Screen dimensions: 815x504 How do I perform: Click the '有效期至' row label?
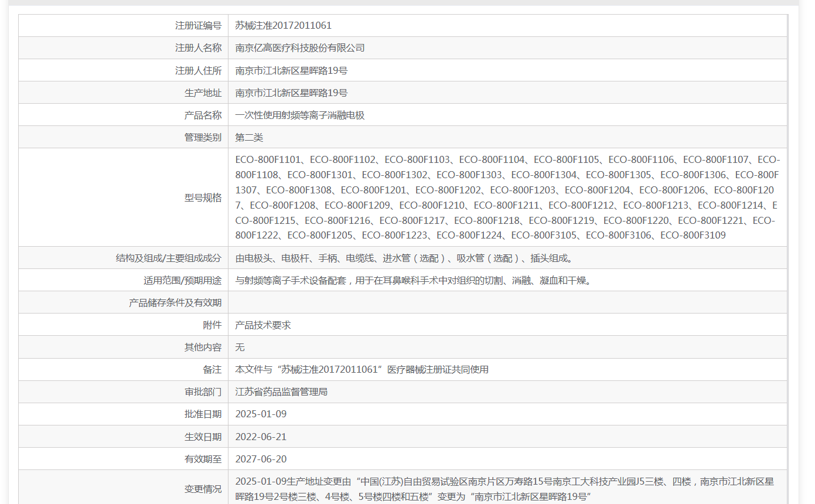click(x=203, y=459)
